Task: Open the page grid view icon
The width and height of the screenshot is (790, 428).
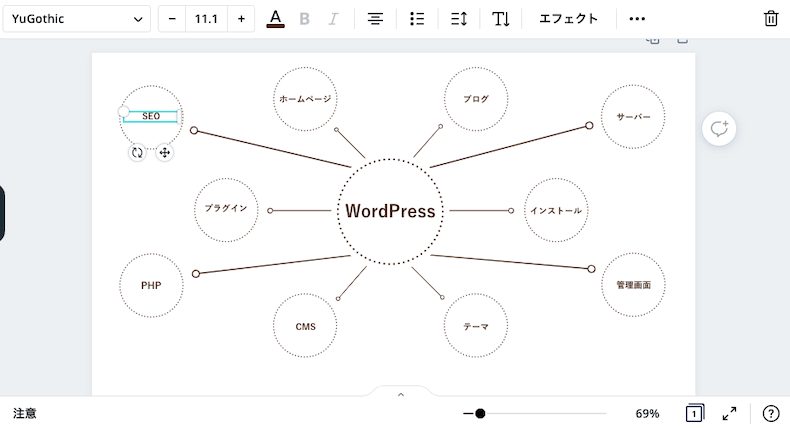Action: tap(694, 413)
